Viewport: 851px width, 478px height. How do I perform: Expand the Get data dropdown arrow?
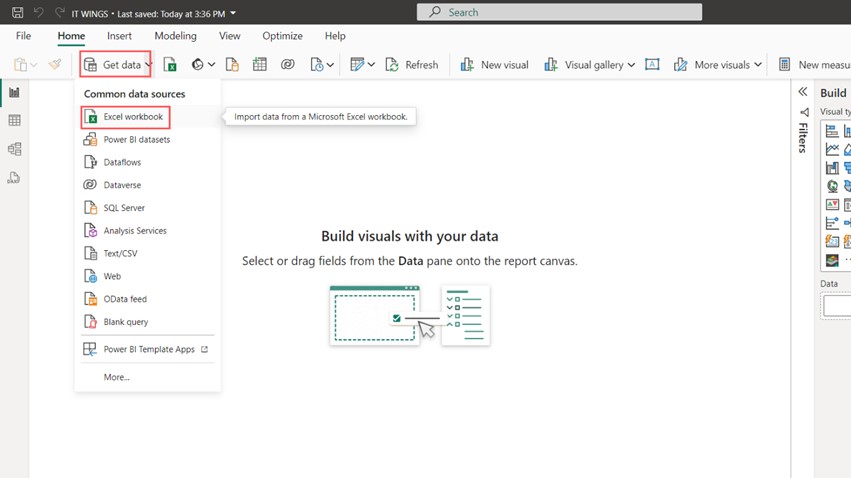pyautogui.click(x=148, y=65)
